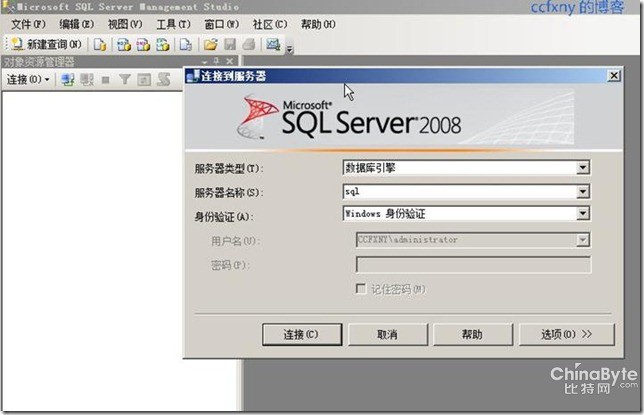Open the 连接(O) dropdown in Object Explorer
Screen dimensions: 644x415
point(27,79)
